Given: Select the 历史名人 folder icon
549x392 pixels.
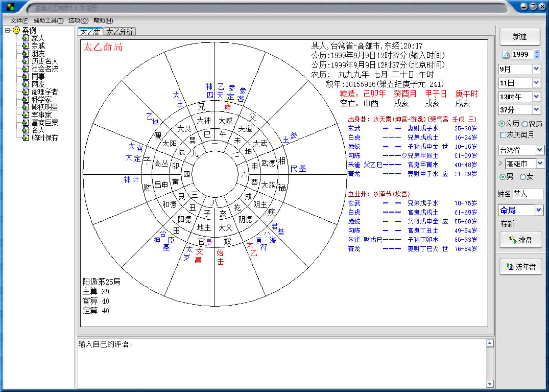Looking at the screenshot, I should pyautogui.click(x=26, y=61).
